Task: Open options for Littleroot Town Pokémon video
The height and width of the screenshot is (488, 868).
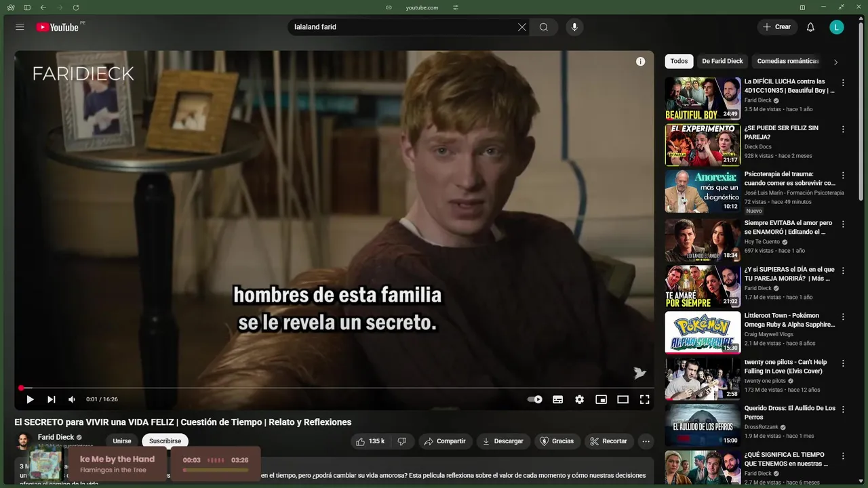Action: [843, 317]
